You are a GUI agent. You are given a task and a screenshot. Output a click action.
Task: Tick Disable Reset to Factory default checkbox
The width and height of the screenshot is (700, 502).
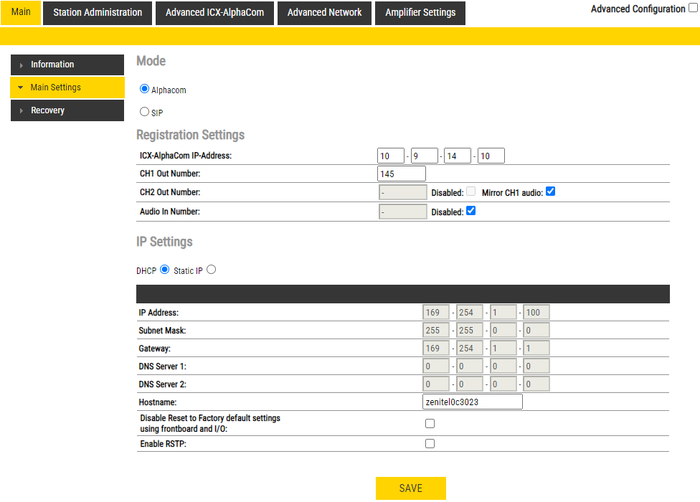pyautogui.click(x=430, y=423)
